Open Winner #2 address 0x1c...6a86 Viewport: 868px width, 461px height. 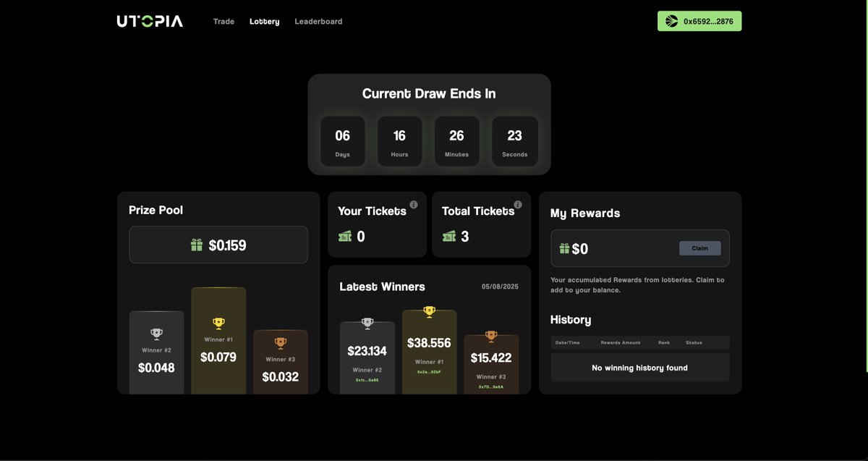click(367, 380)
